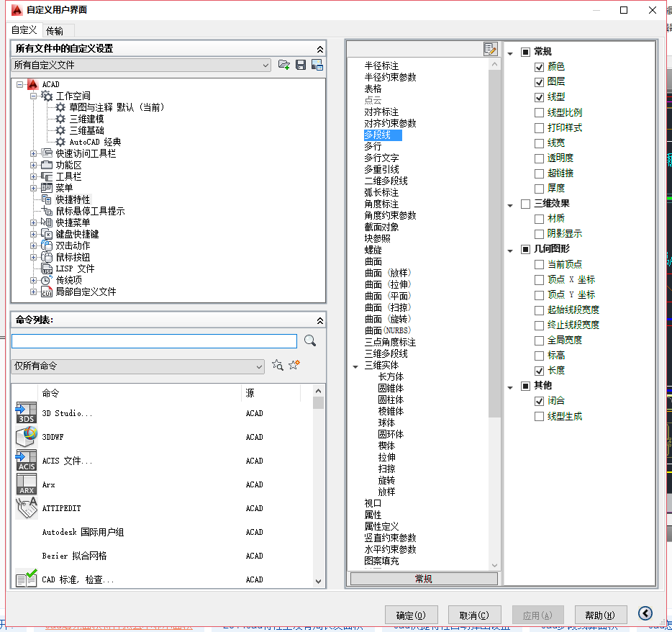The height and width of the screenshot is (632, 672).
Task: Click the round back arrow button icon
Action: (645, 613)
